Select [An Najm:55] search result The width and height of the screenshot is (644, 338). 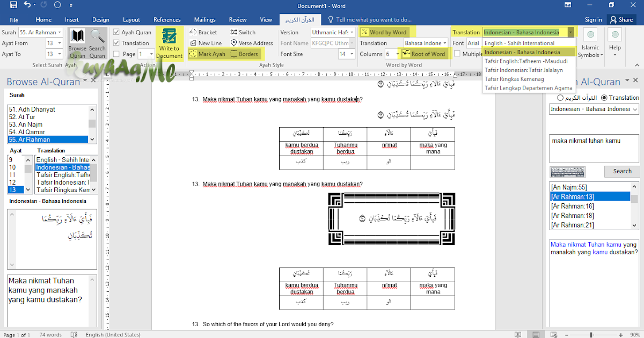point(590,187)
